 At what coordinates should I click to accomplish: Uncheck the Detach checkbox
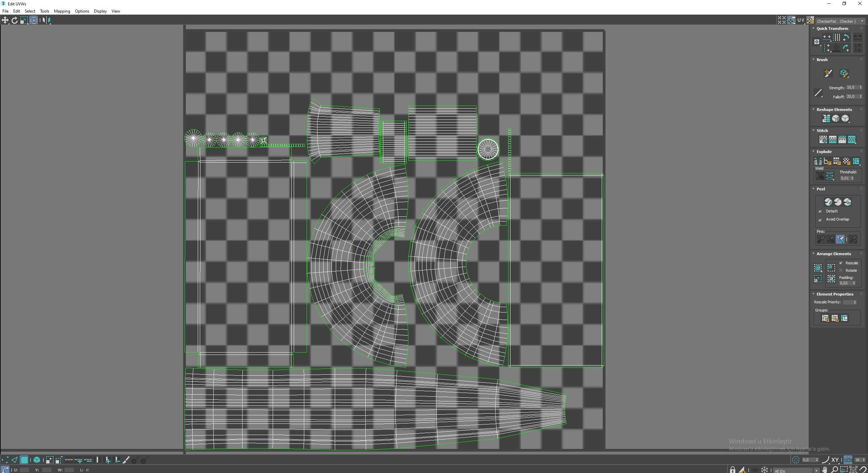(820, 211)
